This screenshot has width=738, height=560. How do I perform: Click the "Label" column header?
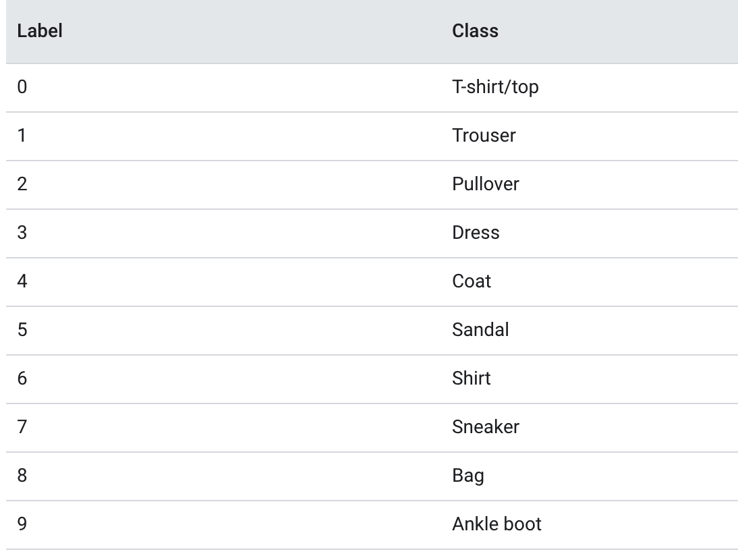coord(40,31)
